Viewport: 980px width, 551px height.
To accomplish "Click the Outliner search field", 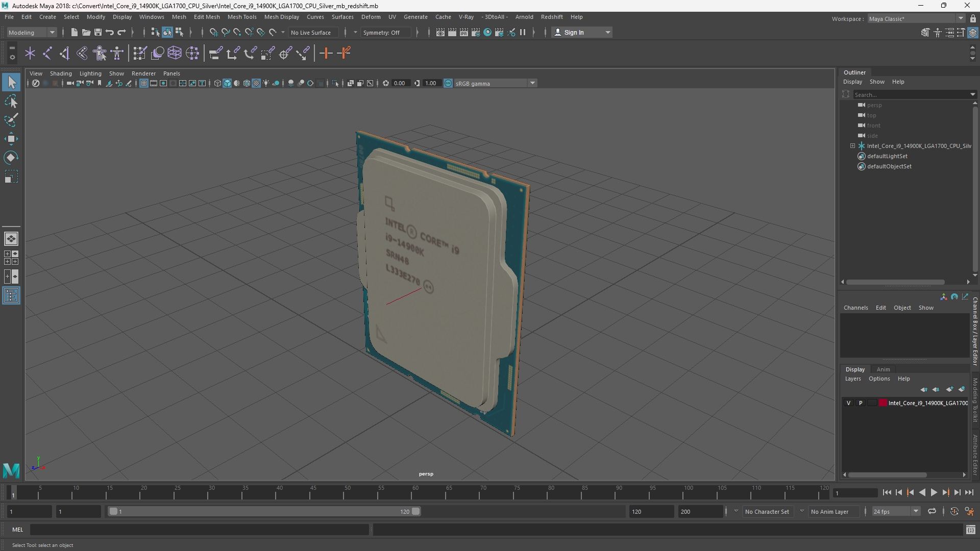I will point(912,94).
